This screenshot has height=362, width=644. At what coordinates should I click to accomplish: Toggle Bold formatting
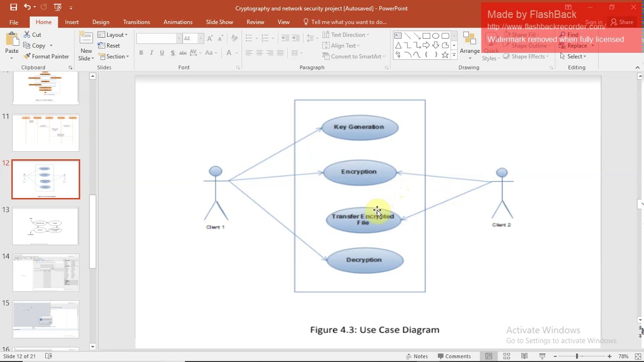[141, 53]
